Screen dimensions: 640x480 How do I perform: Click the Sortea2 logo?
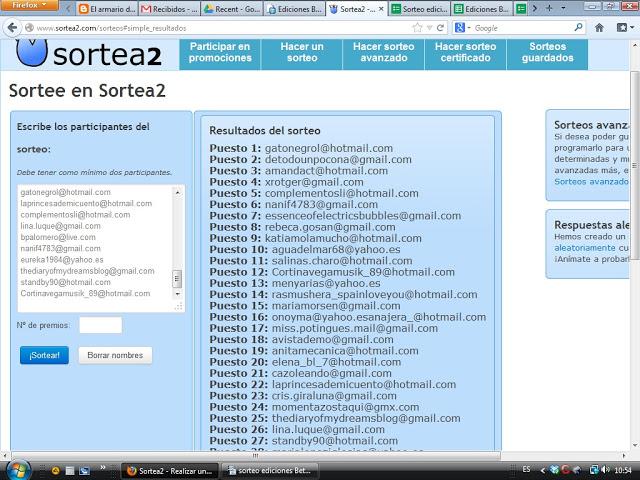pyautogui.click(x=89, y=54)
